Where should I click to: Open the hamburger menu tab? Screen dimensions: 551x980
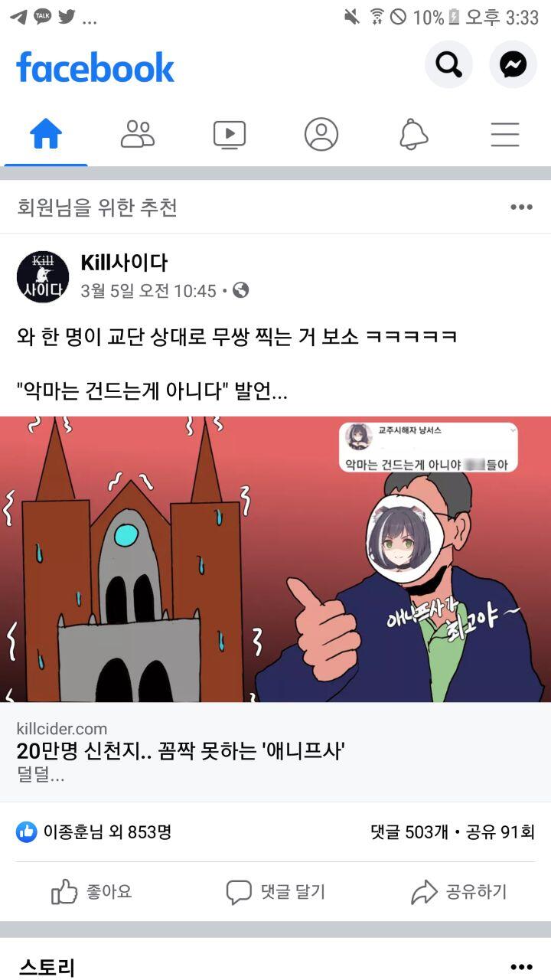coord(505,135)
